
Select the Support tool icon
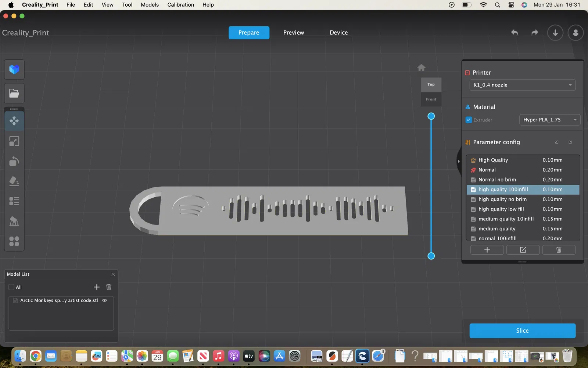click(14, 221)
